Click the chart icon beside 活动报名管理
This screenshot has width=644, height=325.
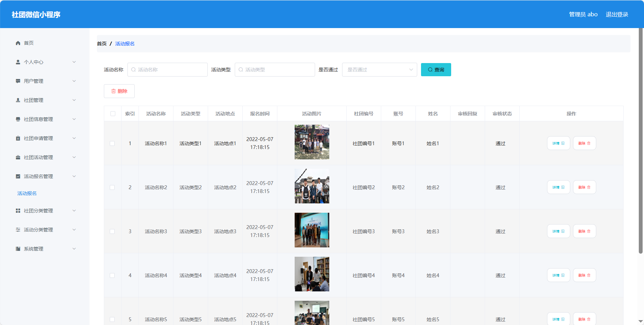coord(18,176)
